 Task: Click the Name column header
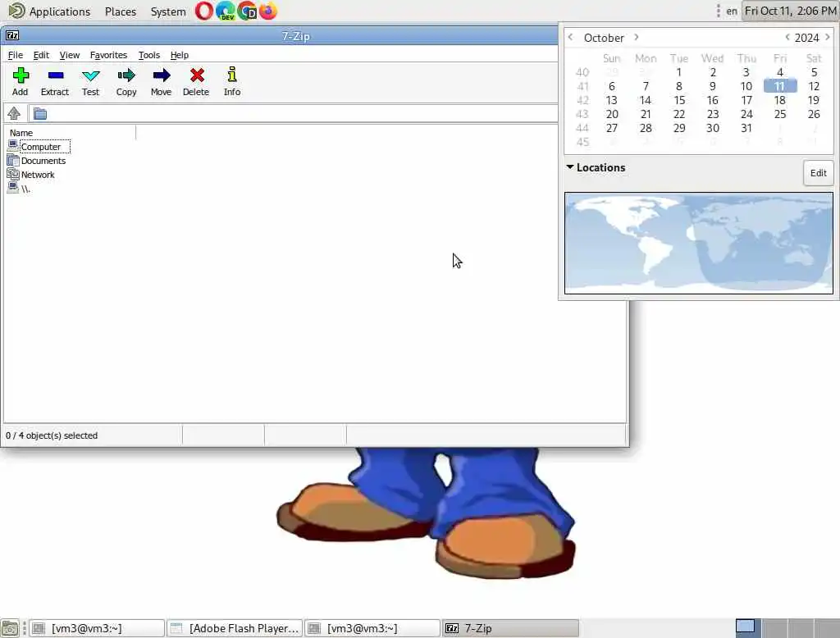point(21,132)
